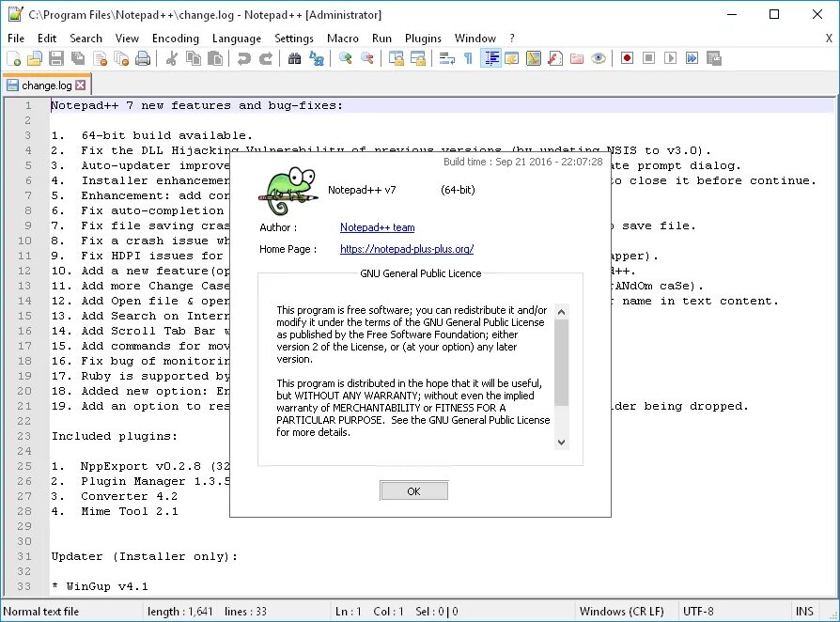Toggle file monitoring with the eye icon
This screenshot has width=840, height=622.
[x=599, y=58]
